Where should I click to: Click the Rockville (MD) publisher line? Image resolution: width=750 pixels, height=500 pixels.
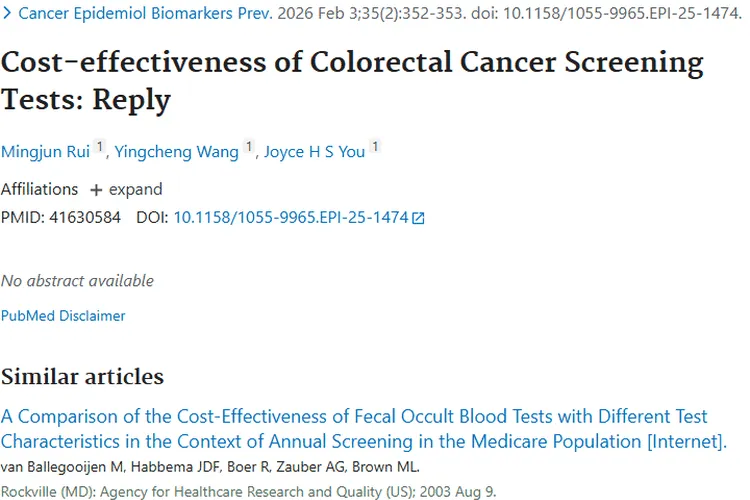(248, 491)
